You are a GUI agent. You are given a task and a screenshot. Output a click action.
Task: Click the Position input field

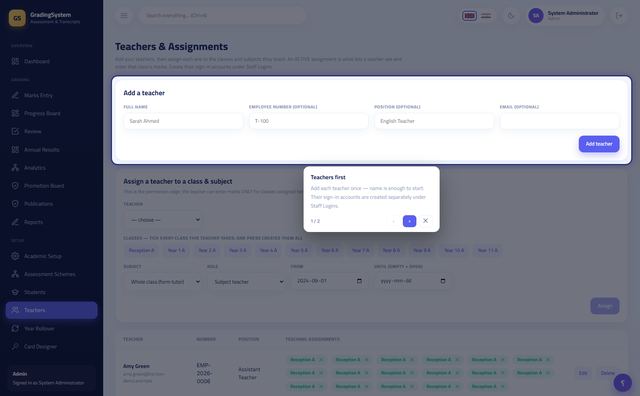coord(434,121)
